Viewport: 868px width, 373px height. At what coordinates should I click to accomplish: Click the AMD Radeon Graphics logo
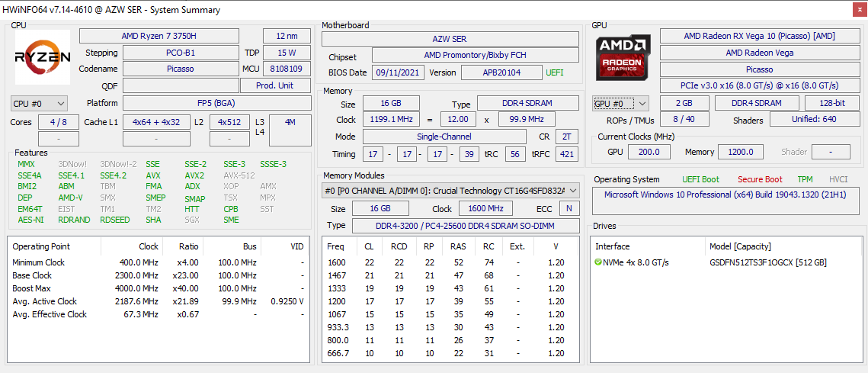(x=623, y=59)
